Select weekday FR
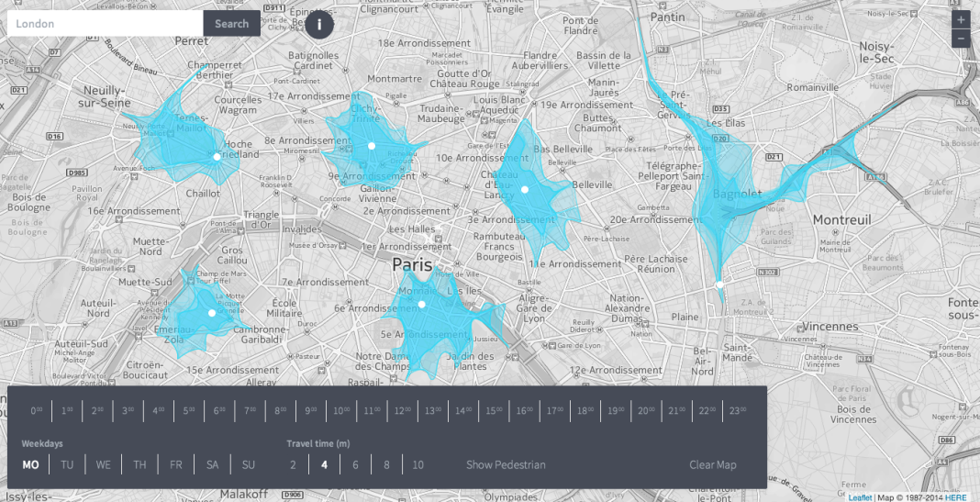 coord(176,464)
